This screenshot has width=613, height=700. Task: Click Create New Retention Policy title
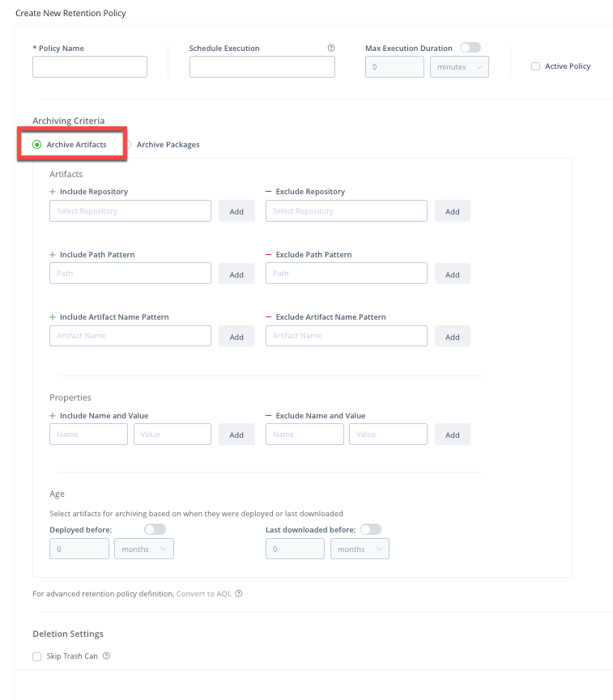tap(70, 13)
